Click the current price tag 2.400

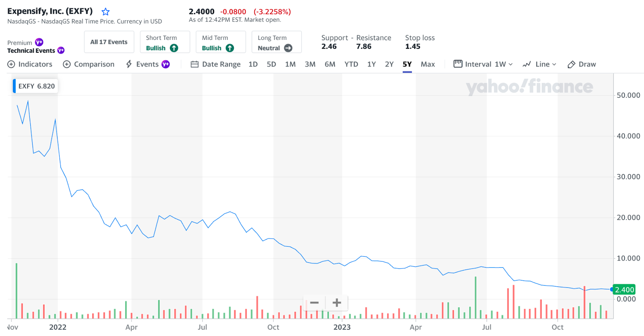coord(624,290)
